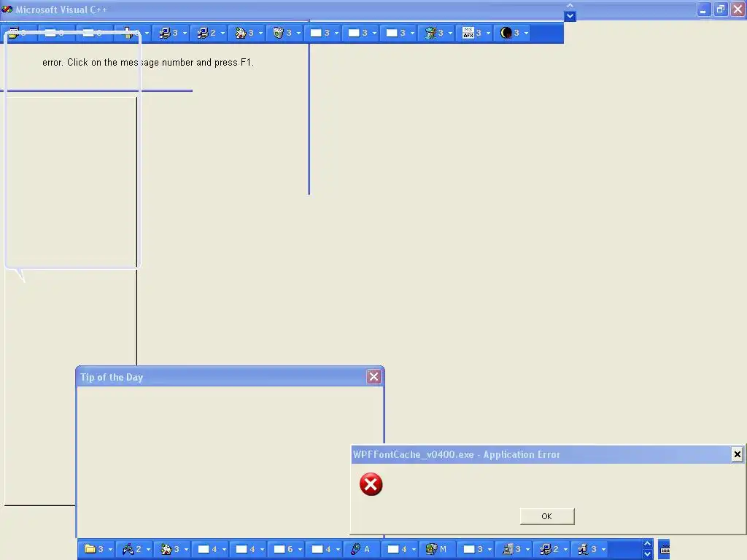The width and height of the screenshot is (747, 560).
Task: Minimize the Microsoft Visual C++ window
Action: 703,9
